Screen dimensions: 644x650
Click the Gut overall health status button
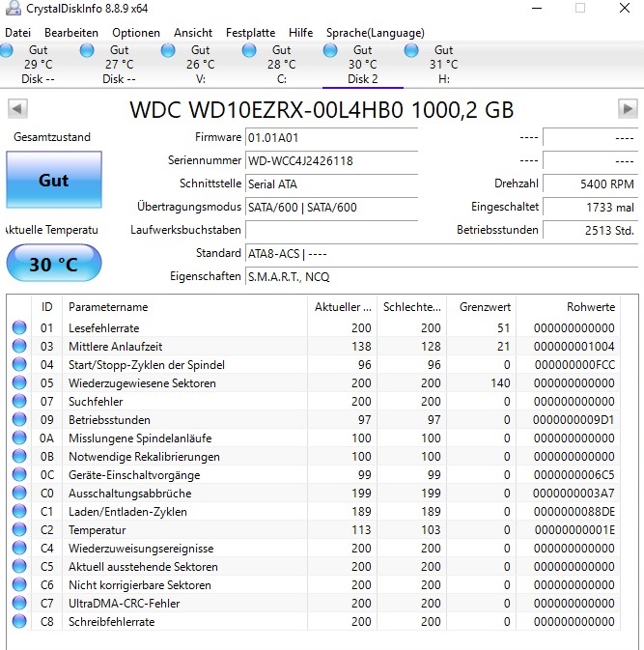(x=54, y=180)
